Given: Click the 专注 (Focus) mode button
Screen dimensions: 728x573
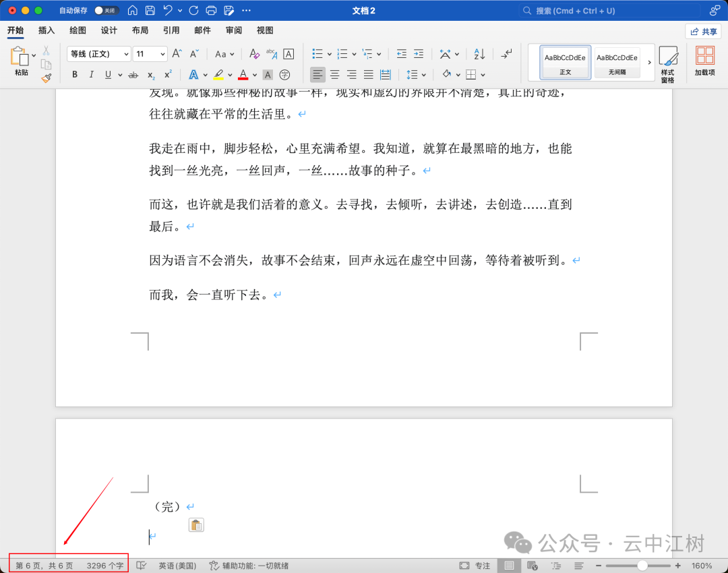Looking at the screenshot, I should tap(475, 566).
